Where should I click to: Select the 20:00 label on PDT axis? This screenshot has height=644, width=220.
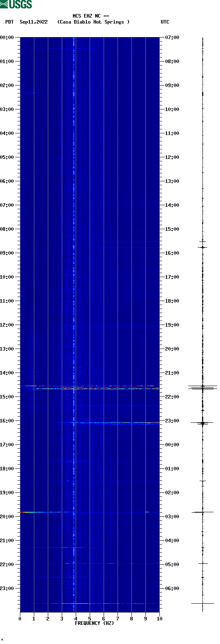point(7,517)
